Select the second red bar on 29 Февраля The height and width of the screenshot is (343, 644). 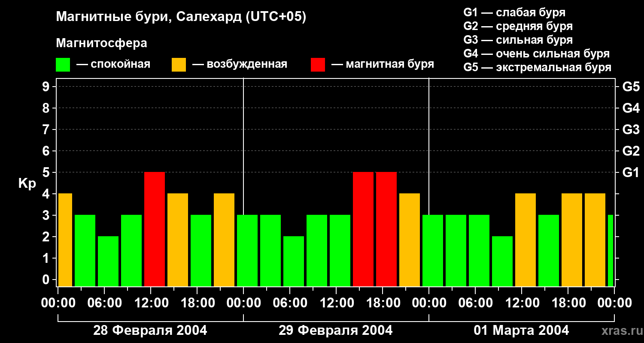coord(386,229)
